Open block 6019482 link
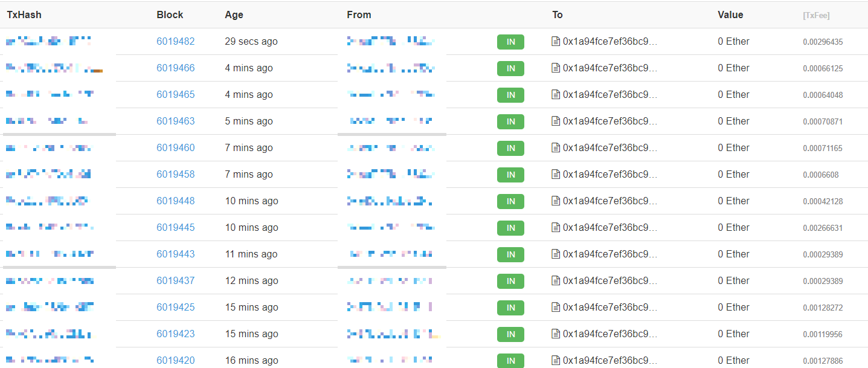This screenshot has height=368, width=868. click(x=176, y=42)
